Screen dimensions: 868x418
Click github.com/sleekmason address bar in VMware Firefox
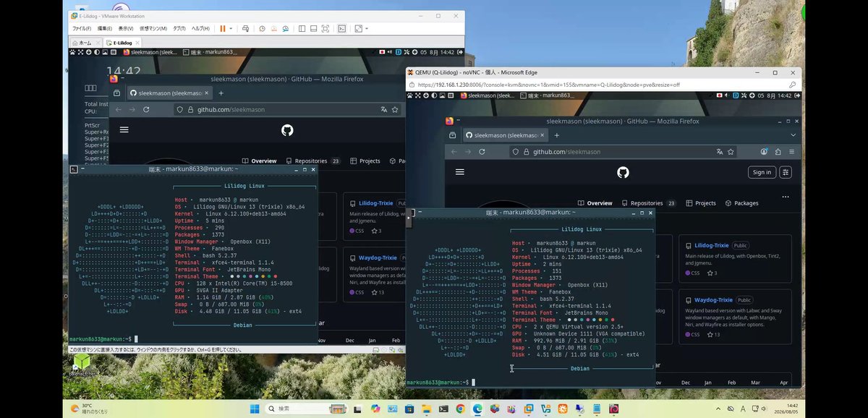pos(288,109)
